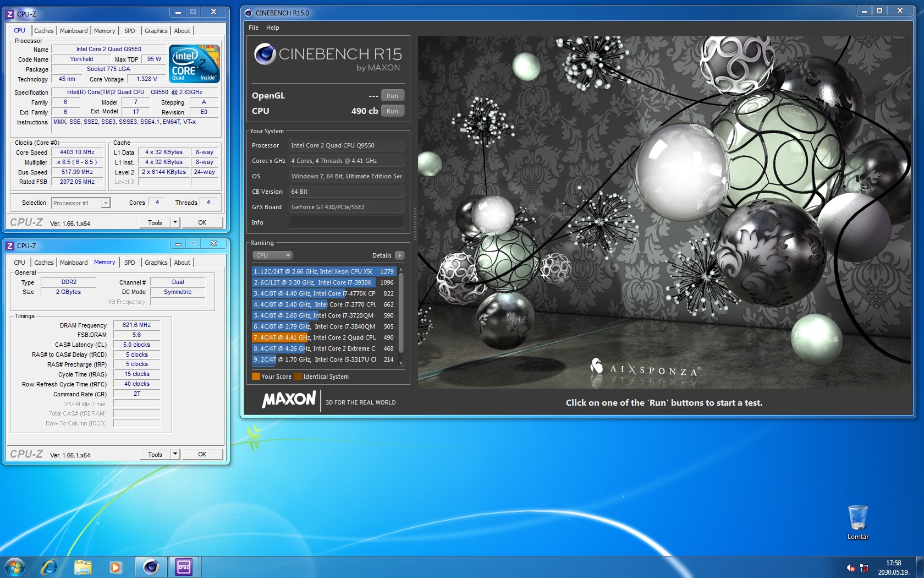The height and width of the screenshot is (578, 924).
Task: Open Windows Explorer folder taskbar icon
Action: click(82, 567)
